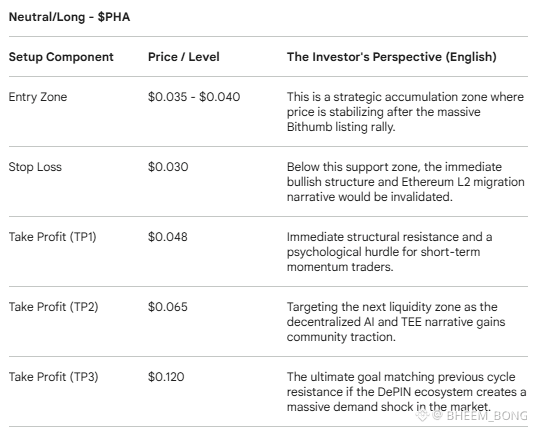Select the Take Profit (TP2) label
Image resolution: width=535 pixels, height=431 pixels.
click(x=54, y=307)
